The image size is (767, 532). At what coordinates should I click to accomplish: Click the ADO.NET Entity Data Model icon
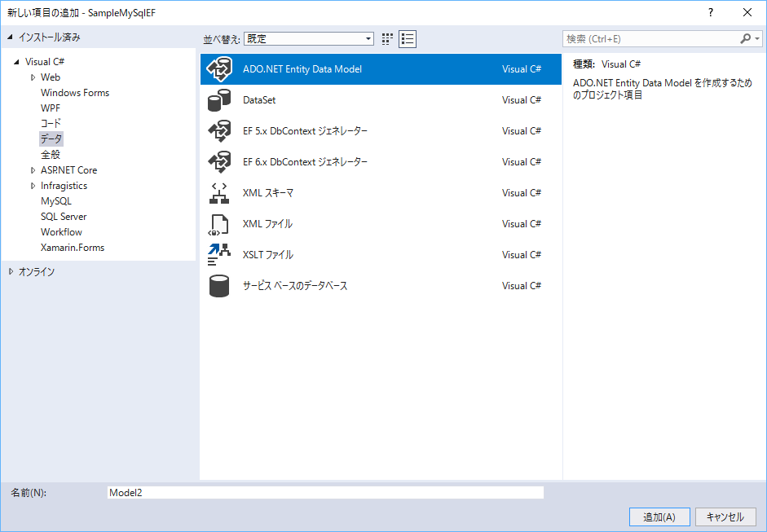coord(219,69)
